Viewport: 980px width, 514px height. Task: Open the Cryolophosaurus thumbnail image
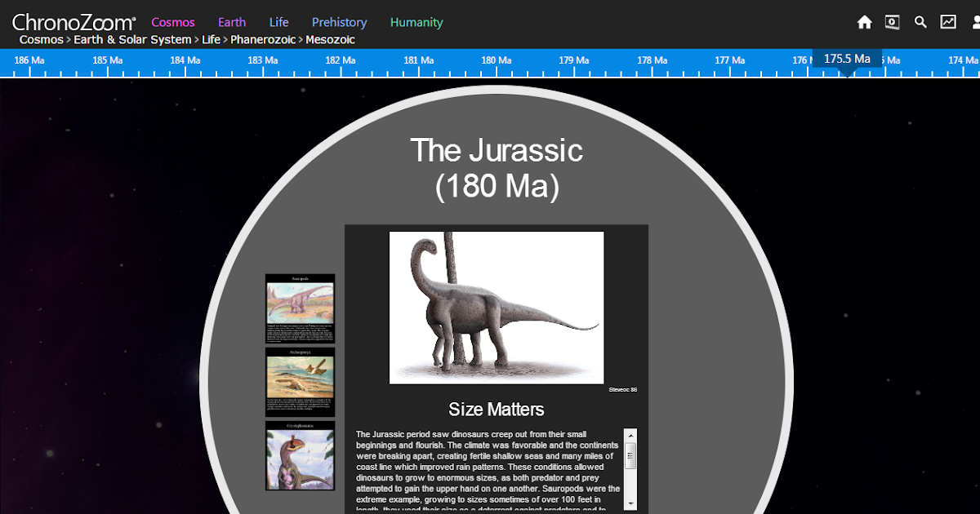pos(300,455)
